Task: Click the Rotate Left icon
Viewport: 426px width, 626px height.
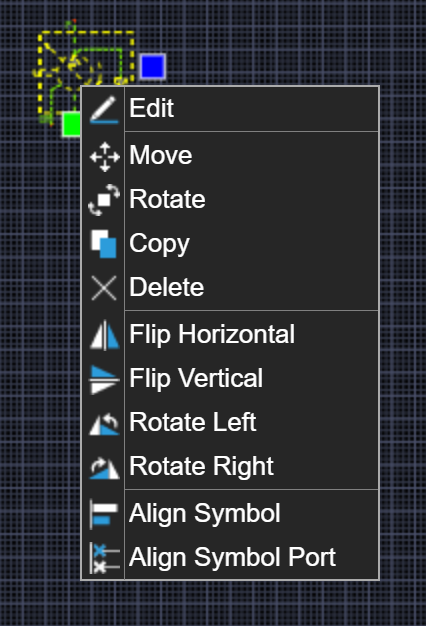Action: [x=104, y=424]
